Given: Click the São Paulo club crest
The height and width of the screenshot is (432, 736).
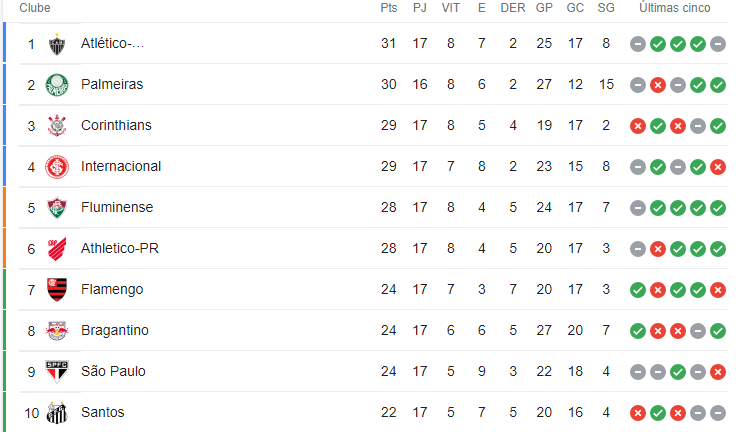Looking at the screenshot, I should tap(57, 371).
